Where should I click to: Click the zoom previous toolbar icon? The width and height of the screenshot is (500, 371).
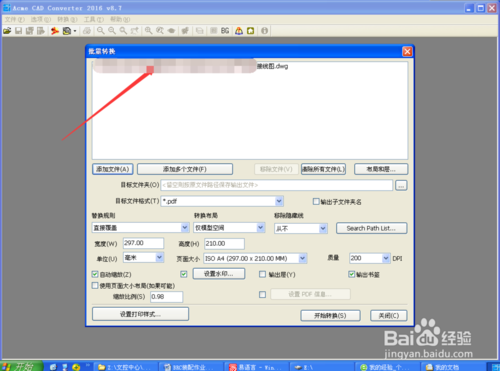(160, 31)
